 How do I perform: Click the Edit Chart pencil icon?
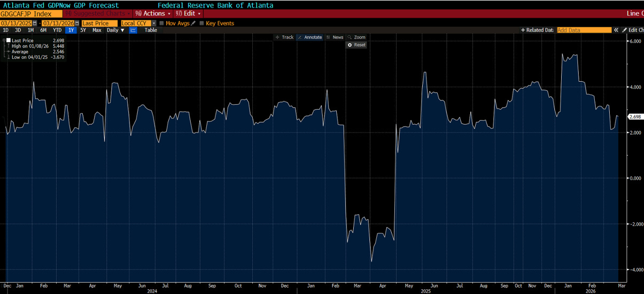pos(625,30)
